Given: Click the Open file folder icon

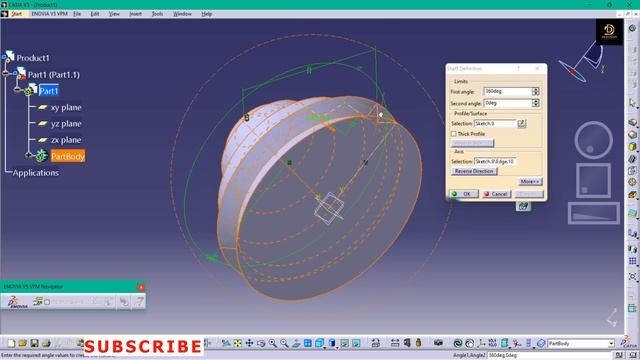Looking at the screenshot, I should 23,343.
